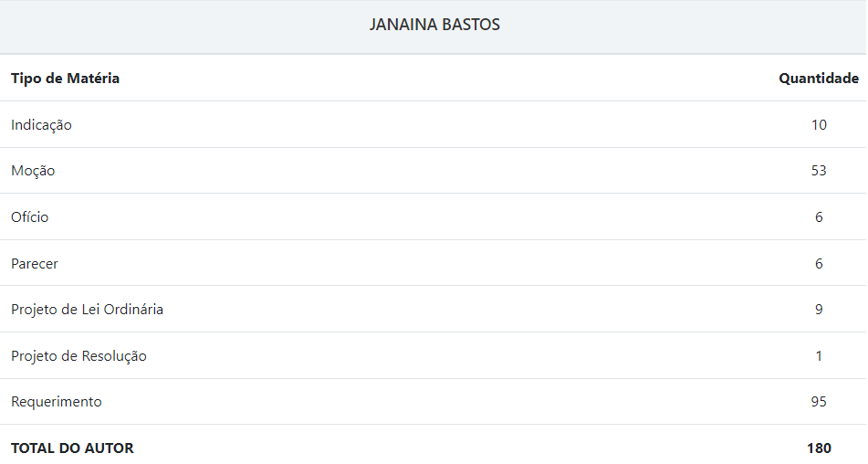The image size is (868, 464).
Task: Select the Requerimento row label
Action: (57, 402)
